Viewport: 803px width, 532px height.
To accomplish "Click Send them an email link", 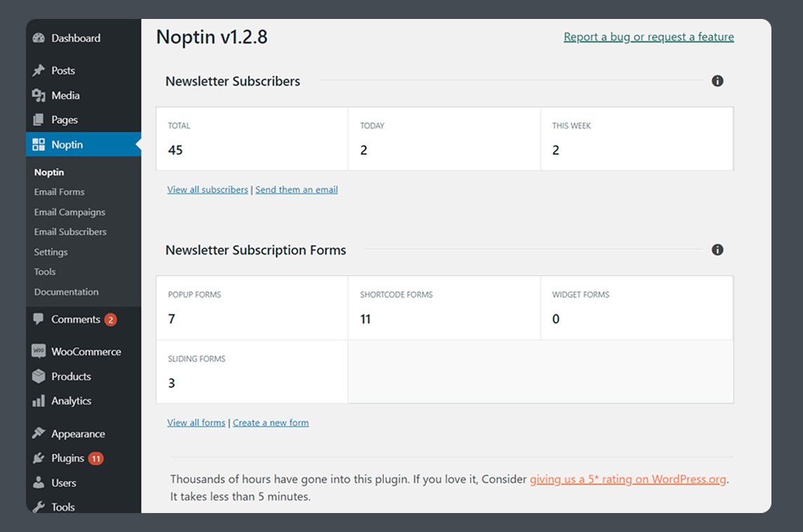I will (296, 189).
